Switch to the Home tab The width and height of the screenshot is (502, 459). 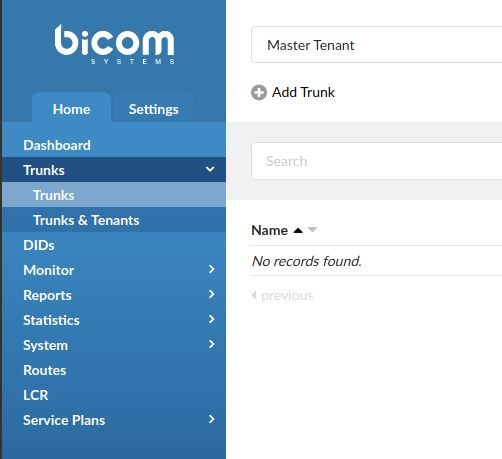click(71, 107)
